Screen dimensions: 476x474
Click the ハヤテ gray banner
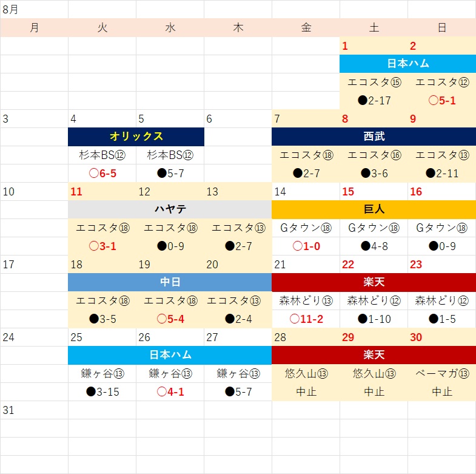(x=170, y=209)
